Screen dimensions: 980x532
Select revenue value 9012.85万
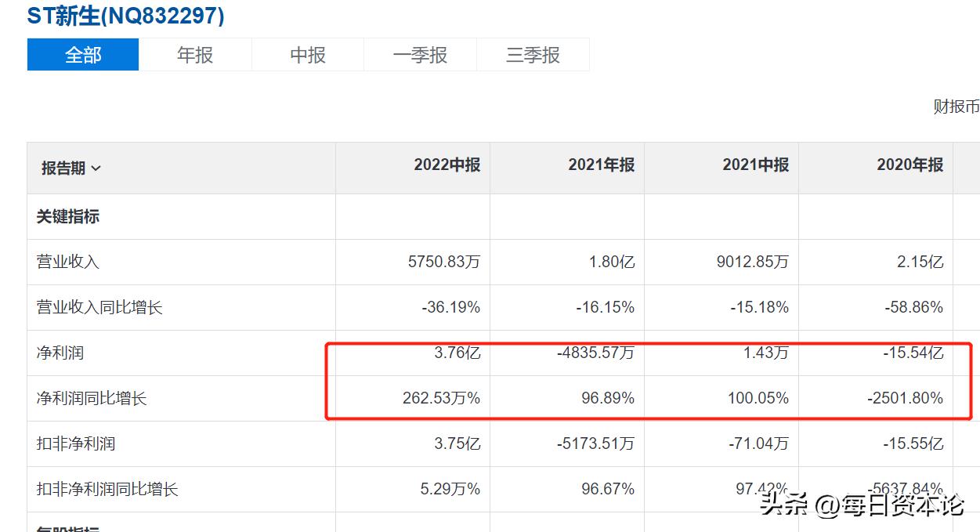752,262
